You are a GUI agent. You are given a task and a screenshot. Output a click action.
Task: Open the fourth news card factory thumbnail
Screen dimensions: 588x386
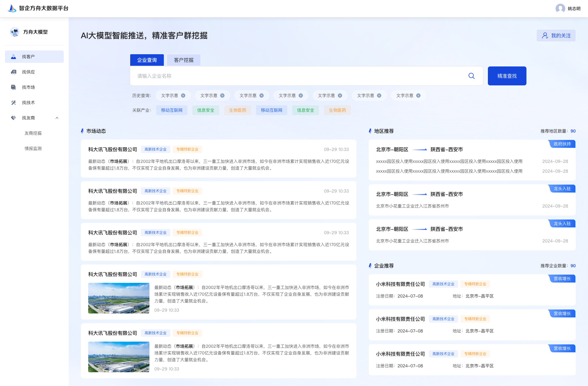119,298
